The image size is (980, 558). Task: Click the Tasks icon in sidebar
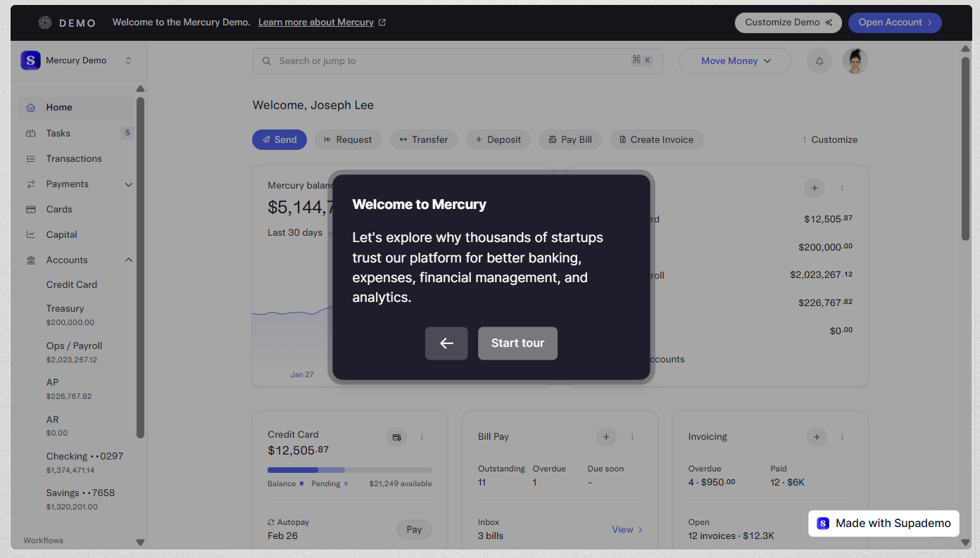pos(30,133)
